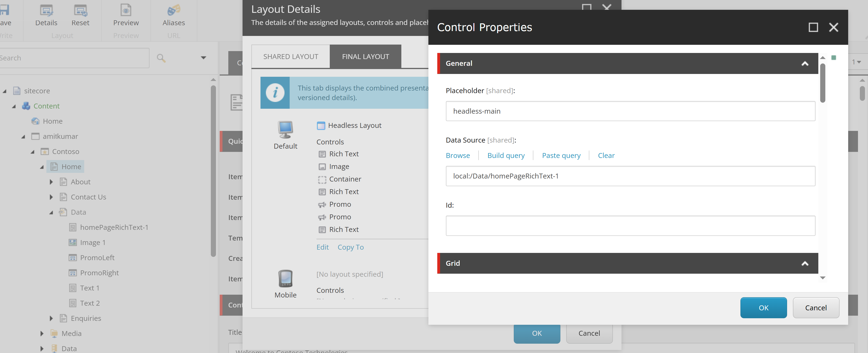868x353 pixels.
Task: Click Cancel in the Layout Details dialog
Action: point(589,333)
